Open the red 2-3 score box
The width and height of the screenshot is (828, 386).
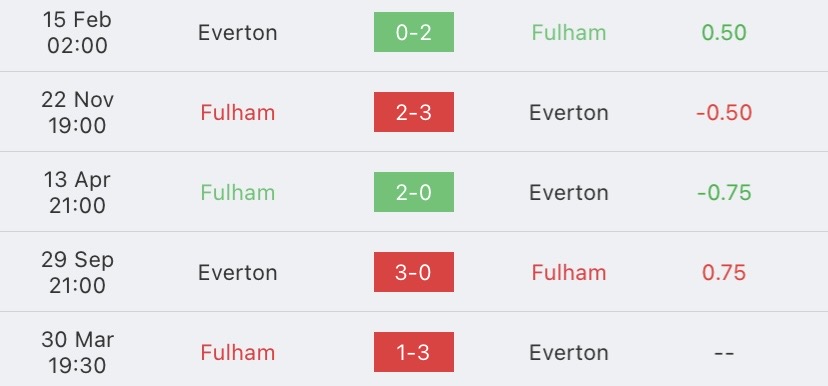point(413,112)
